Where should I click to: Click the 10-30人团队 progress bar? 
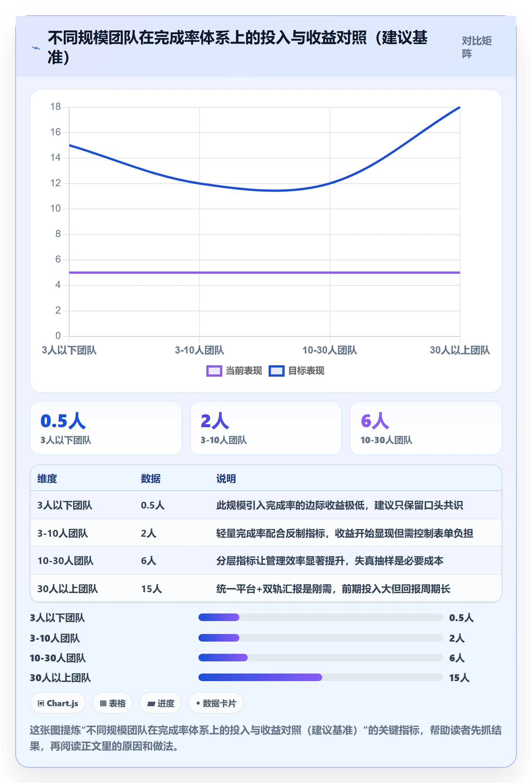coord(320,658)
